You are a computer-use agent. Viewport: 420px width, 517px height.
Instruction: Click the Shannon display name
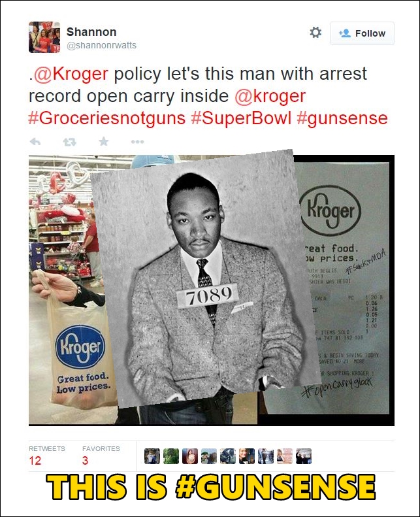tap(91, 32)
